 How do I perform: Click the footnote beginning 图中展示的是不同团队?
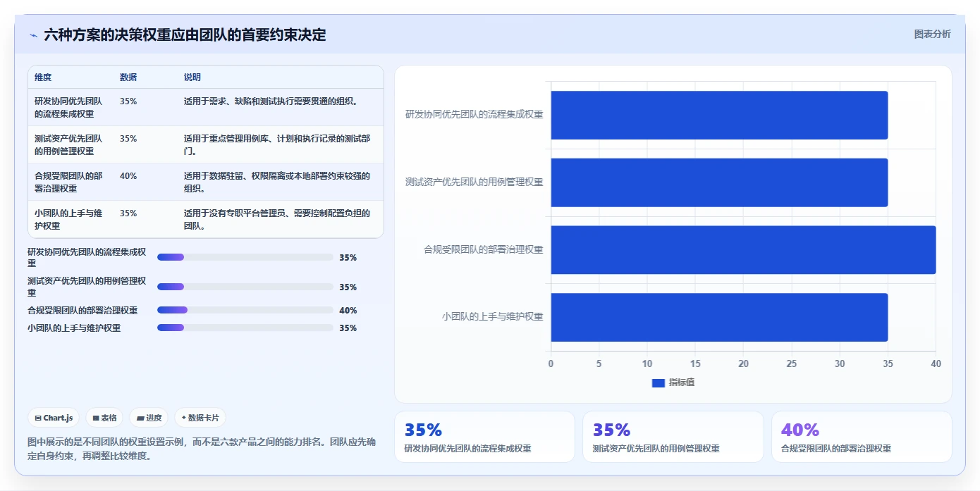click(x=202, y=449)
